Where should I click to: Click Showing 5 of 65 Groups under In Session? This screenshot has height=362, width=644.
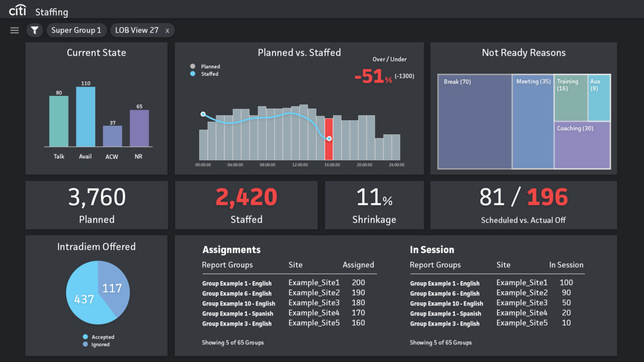[441, 342]
